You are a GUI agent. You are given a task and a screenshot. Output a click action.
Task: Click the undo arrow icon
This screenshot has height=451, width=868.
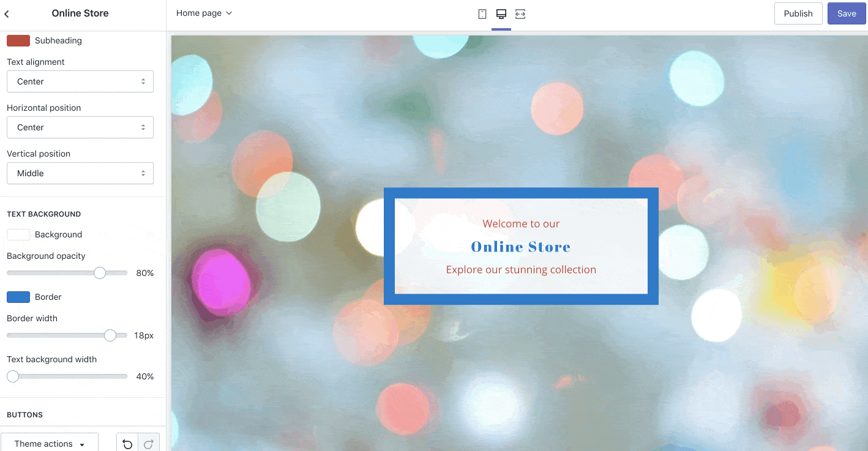coord(127,444)
